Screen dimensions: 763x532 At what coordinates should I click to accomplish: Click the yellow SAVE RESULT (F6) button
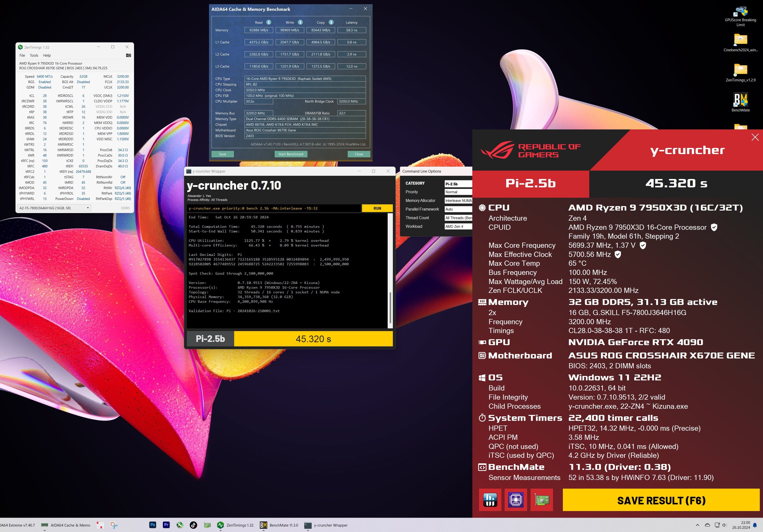(661, 500)
